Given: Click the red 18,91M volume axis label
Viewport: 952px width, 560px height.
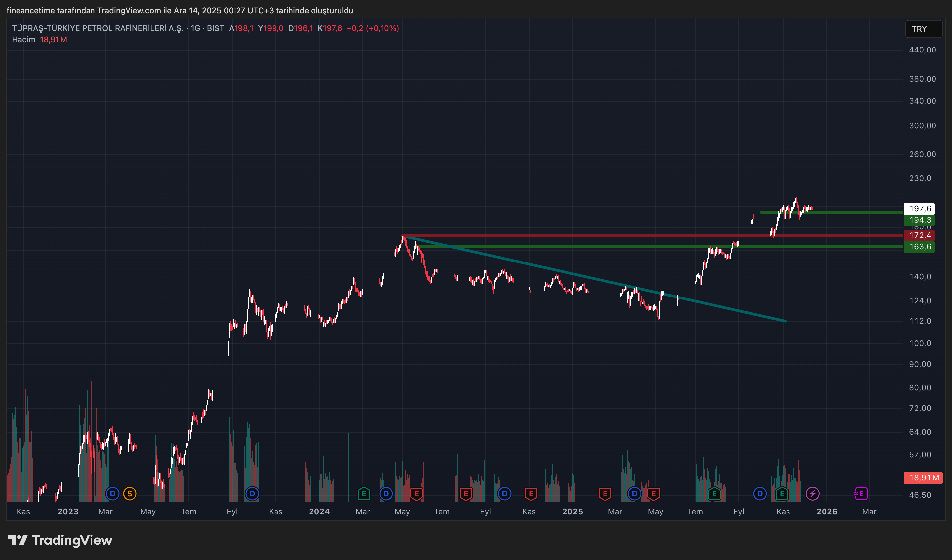Looking at the screenshot, I should (923, 478).
